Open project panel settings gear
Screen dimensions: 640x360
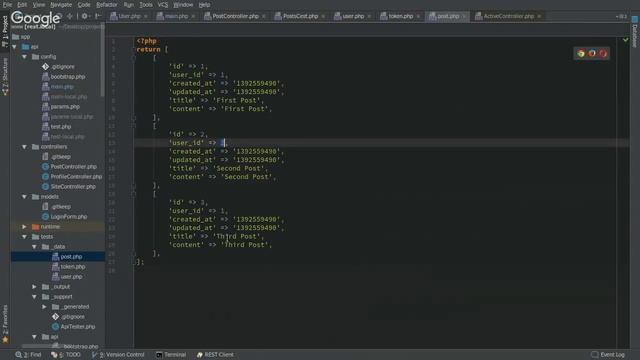84,16
